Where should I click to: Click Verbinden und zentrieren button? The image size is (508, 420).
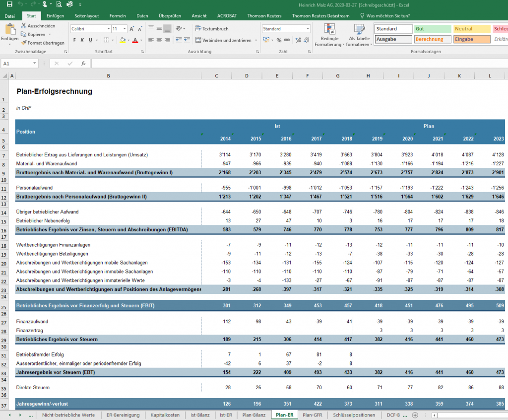224,40
